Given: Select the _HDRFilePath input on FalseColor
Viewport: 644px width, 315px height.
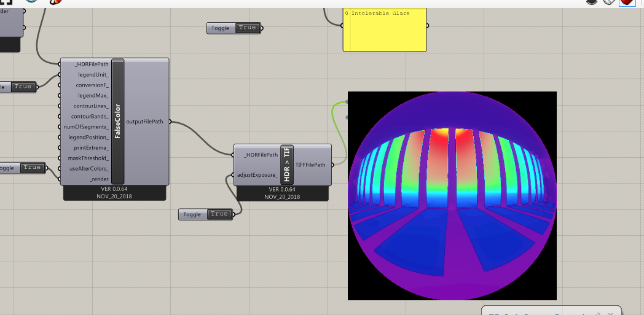Looking at the screenshot, I should 92,64.
